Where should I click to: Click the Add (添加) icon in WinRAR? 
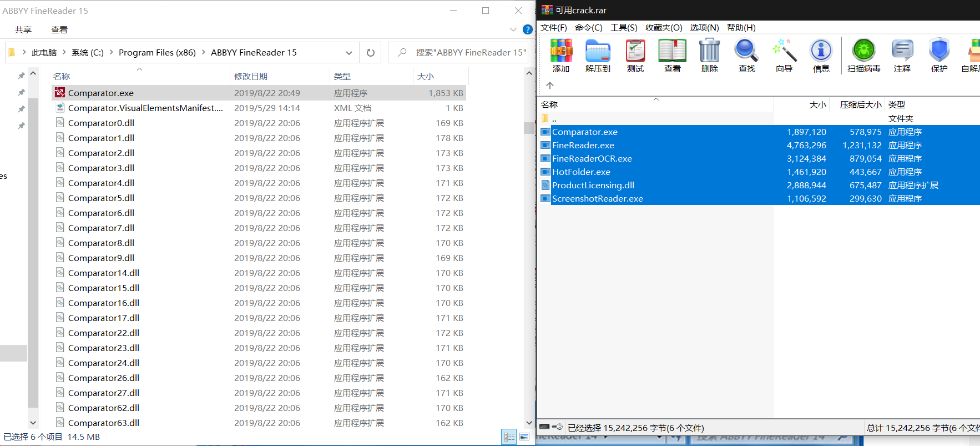click(x=561, y=51)
